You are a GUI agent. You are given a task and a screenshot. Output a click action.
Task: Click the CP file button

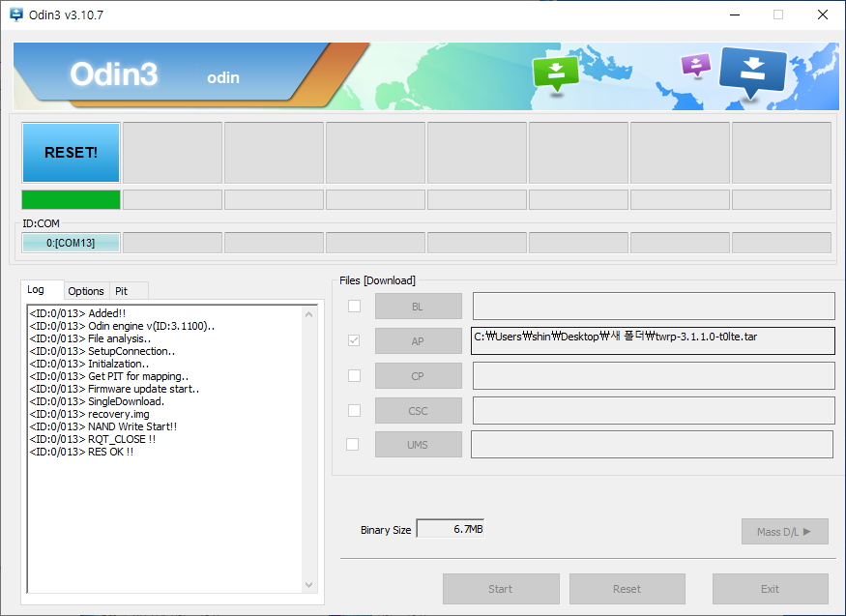tap(418, 376)
